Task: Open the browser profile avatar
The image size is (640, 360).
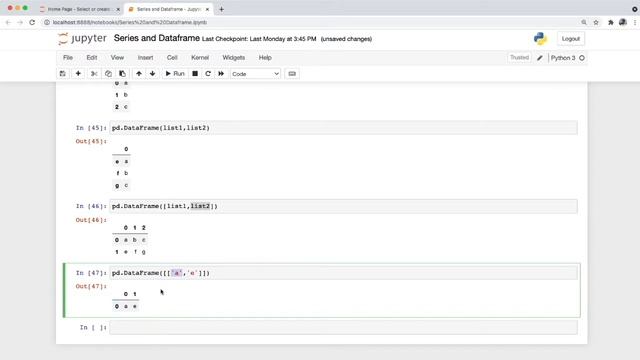Action: pyautogui.click(x=622, y=22)
